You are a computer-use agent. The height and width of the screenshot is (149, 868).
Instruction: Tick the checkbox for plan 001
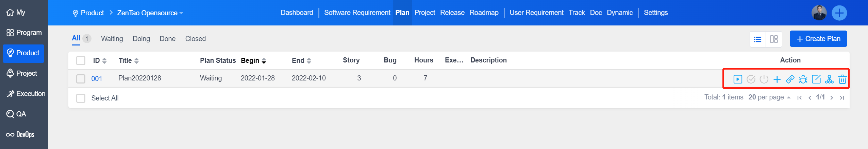point(81,79)
